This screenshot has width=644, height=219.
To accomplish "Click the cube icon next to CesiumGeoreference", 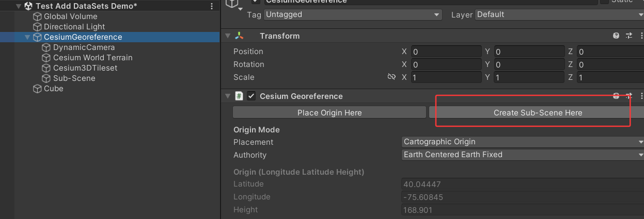I will tap(37, 37).
